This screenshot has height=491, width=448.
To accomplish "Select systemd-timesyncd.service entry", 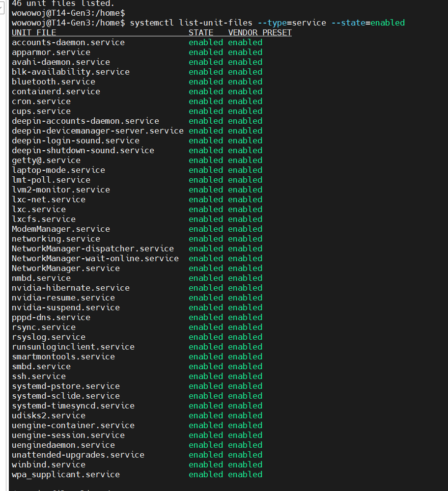I will pyautogui.click(x=73, y=406).
